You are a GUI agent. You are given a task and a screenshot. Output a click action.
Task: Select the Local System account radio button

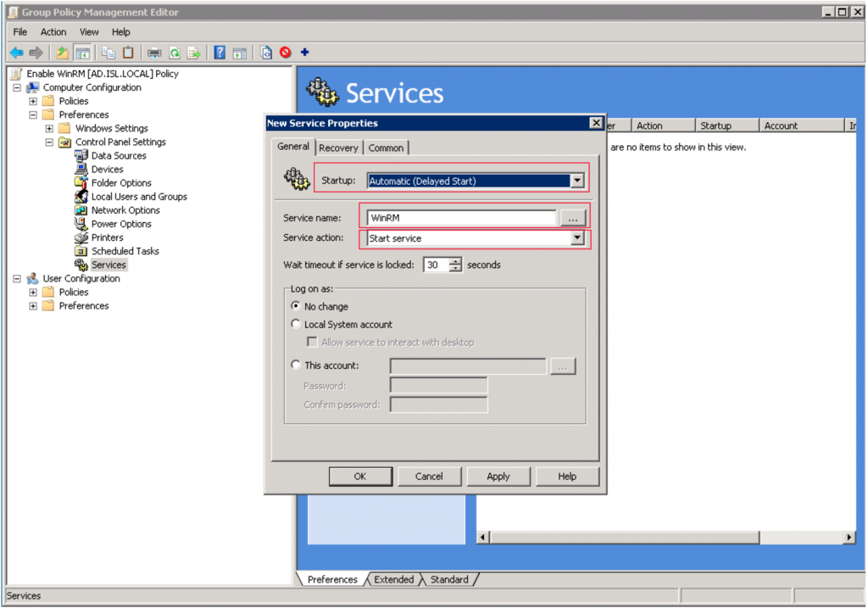coord(295,324)
